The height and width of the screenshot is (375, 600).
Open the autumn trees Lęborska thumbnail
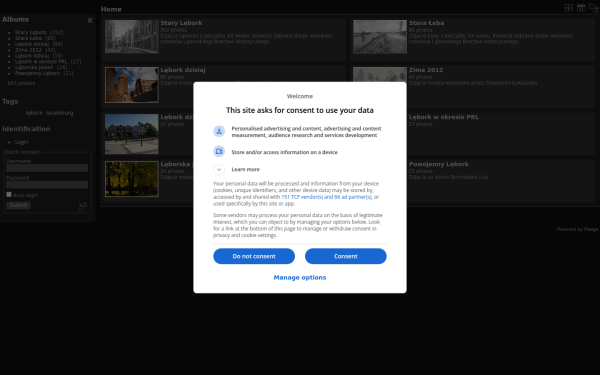point(132,179)
